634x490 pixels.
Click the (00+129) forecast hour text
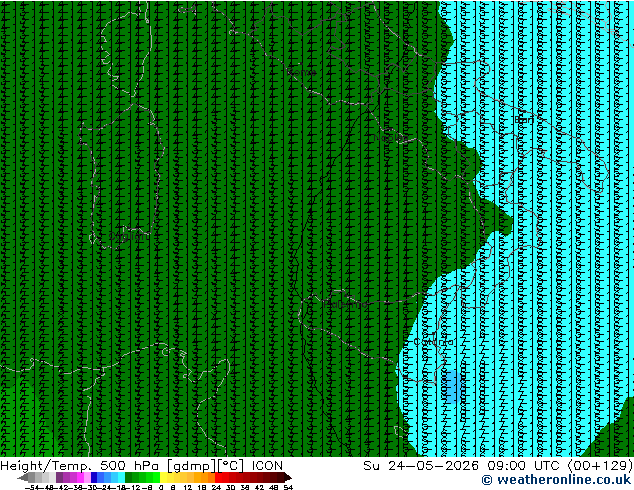click(x=600, y=466)
